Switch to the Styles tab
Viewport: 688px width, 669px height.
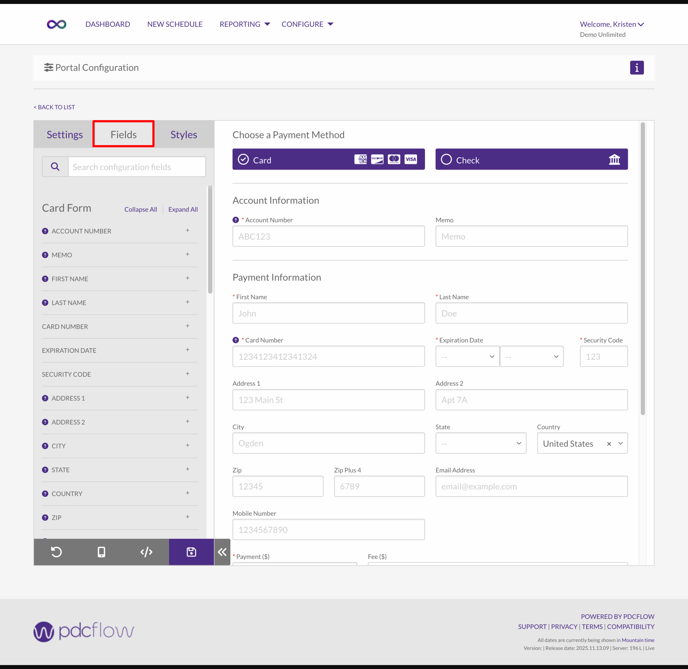[184, 134]
